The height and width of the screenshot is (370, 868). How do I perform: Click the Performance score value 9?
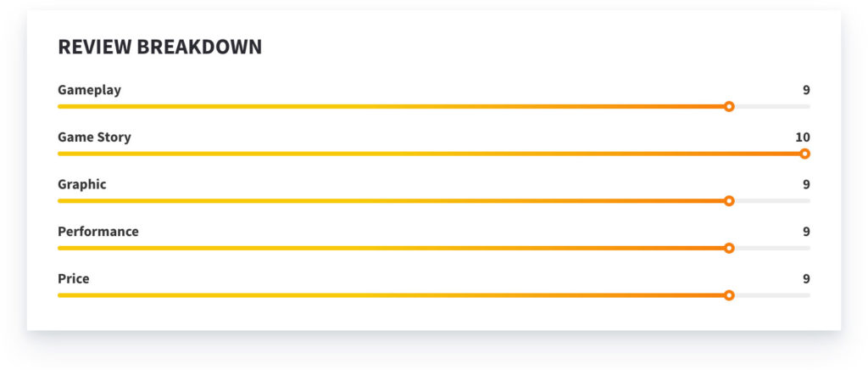pos(806,231)
